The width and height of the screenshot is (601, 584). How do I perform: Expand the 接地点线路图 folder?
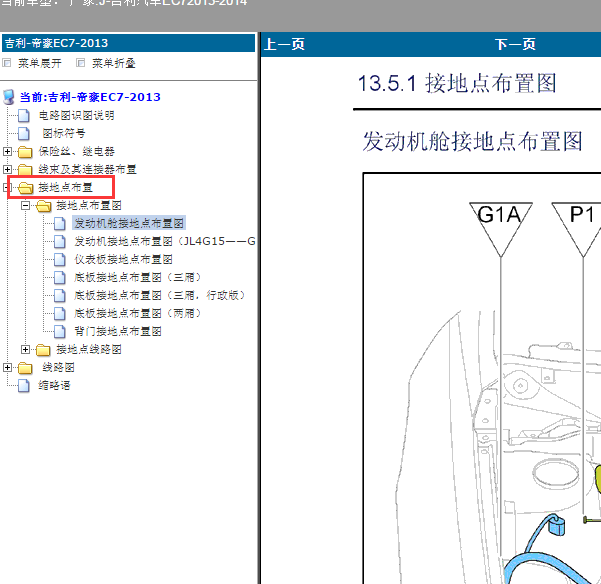click(x=26, y=349)
